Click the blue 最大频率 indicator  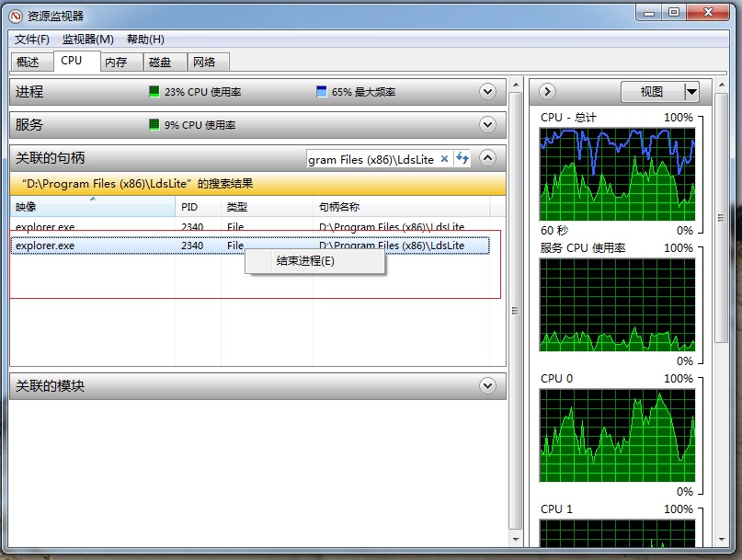click(x=321, y=91)
